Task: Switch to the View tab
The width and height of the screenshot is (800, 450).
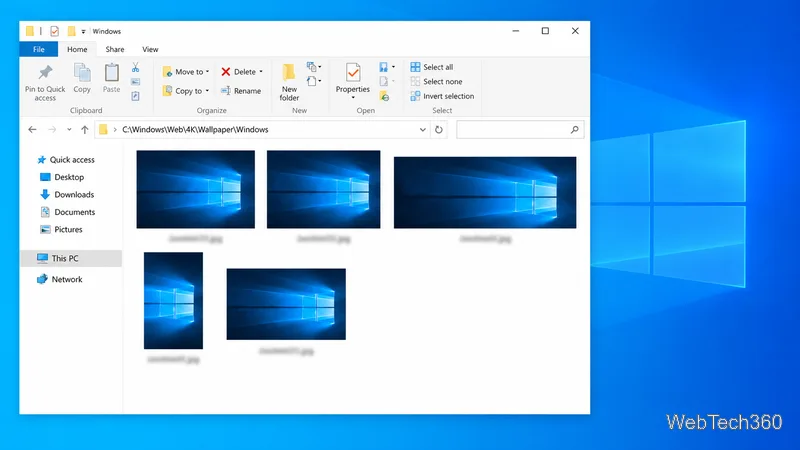Action: pos(150,49)
